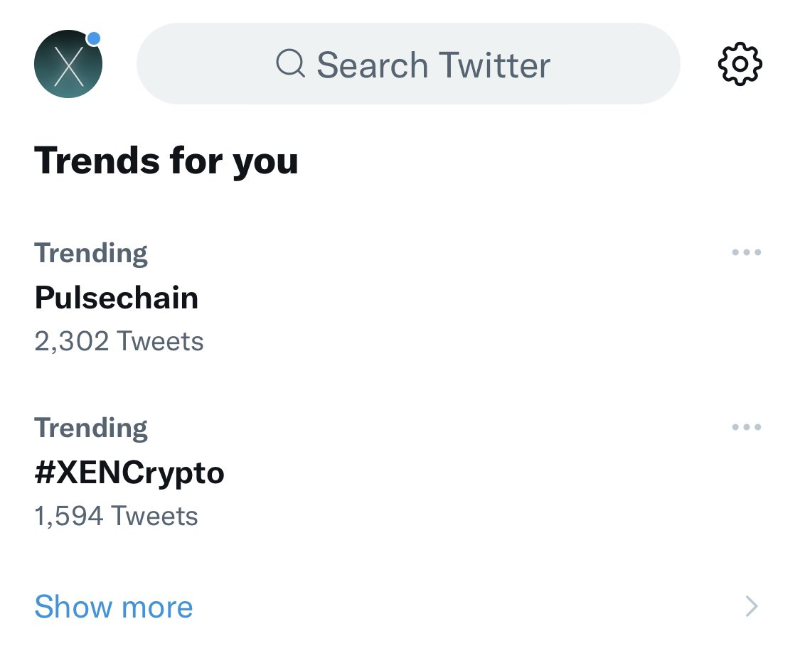Select the 1,594 Tweets count
This screenshot has height=663, width=800.
tap(116, 516)
